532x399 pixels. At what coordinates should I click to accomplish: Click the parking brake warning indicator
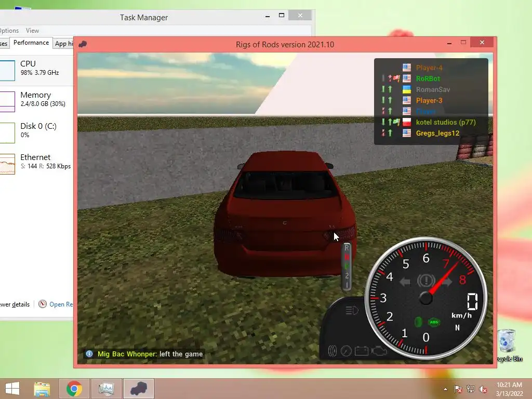click(426, 281)
